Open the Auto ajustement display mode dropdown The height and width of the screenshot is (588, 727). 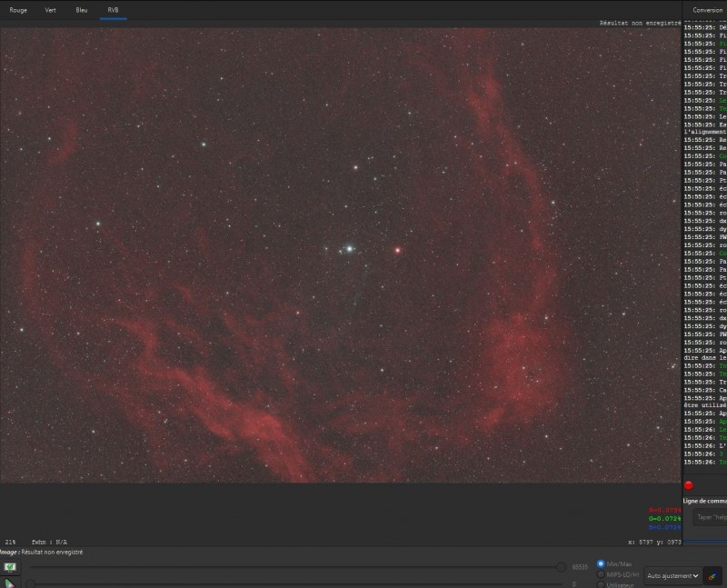(x=672, y=576)
